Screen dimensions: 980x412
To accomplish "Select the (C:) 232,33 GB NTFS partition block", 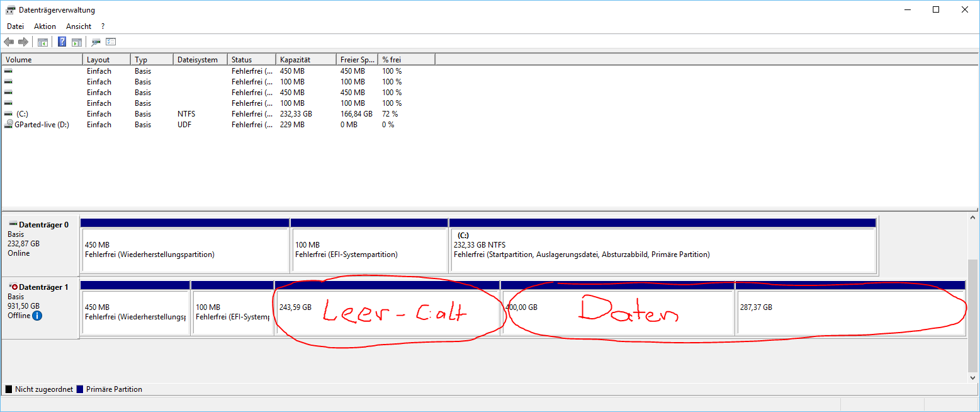I will [663, 246].
